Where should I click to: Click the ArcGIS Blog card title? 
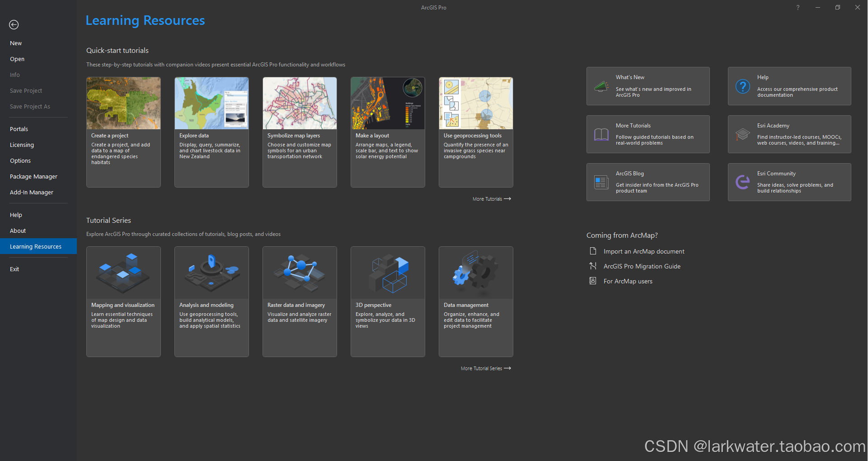(x=630, y=174)
